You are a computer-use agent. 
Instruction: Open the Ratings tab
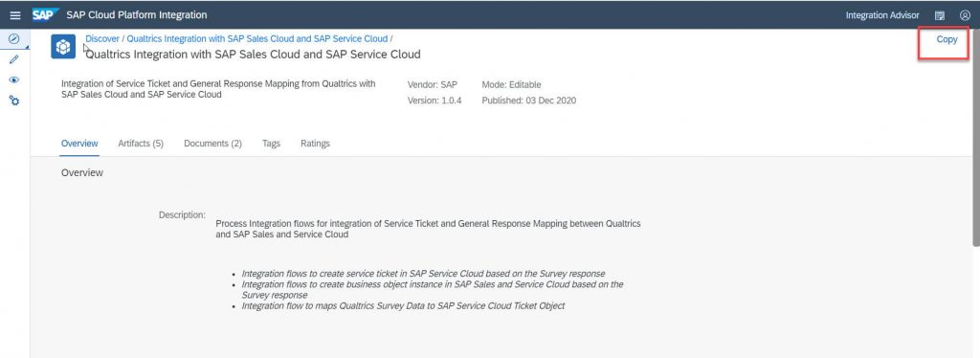[315, 144]
